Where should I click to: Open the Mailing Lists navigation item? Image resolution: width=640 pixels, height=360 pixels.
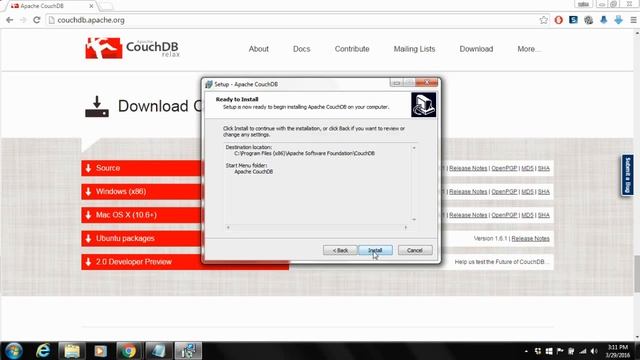point(414,49)
